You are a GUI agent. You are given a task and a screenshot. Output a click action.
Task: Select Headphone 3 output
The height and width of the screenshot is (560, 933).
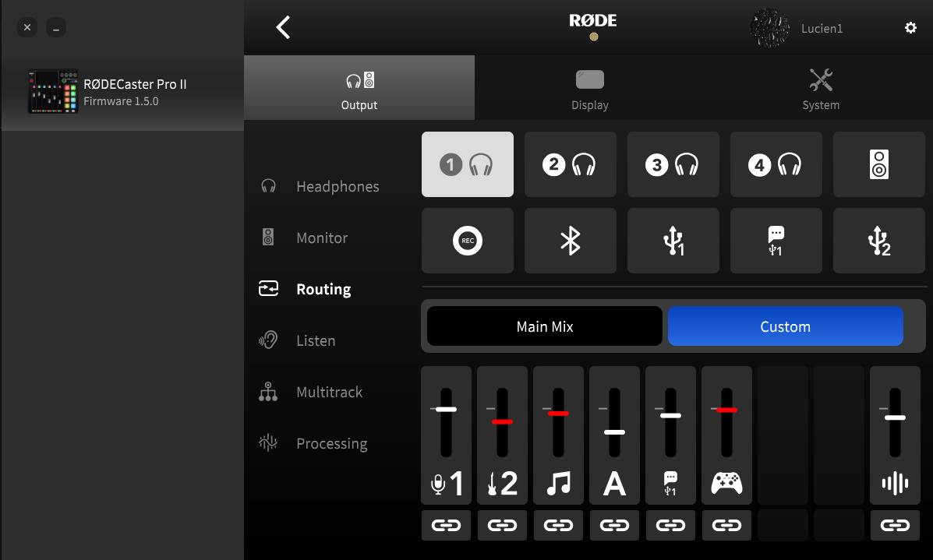(x=673, y=164)
